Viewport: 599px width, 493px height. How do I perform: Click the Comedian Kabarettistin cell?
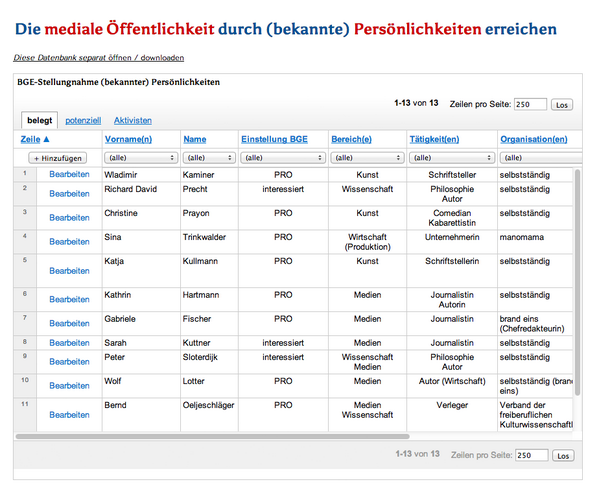pos(452,218)
